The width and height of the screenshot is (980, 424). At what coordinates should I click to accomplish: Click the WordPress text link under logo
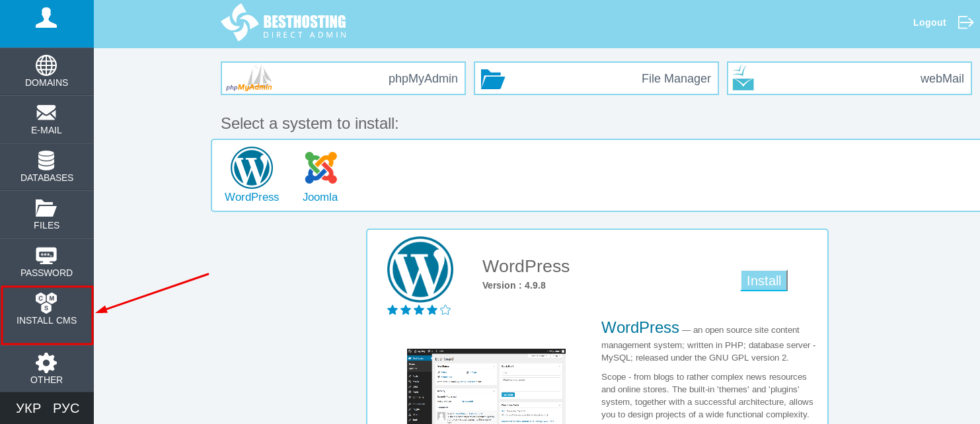(252, 197)
